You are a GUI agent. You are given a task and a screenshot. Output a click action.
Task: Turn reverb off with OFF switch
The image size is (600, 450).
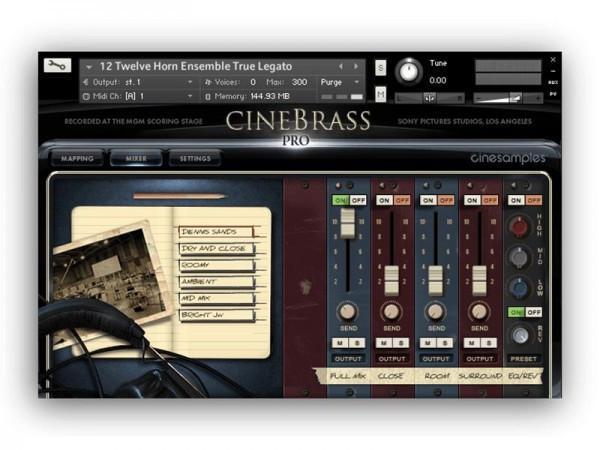(x=534, y=312)
